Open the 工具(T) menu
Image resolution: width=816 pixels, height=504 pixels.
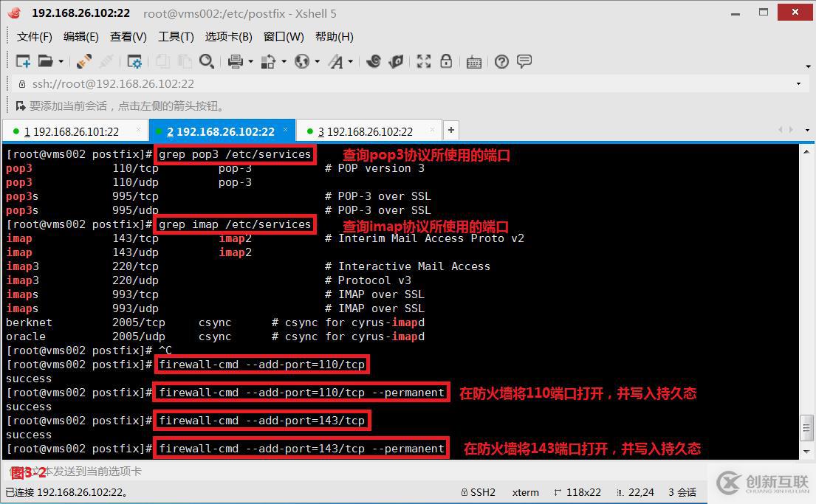(176, 36)
